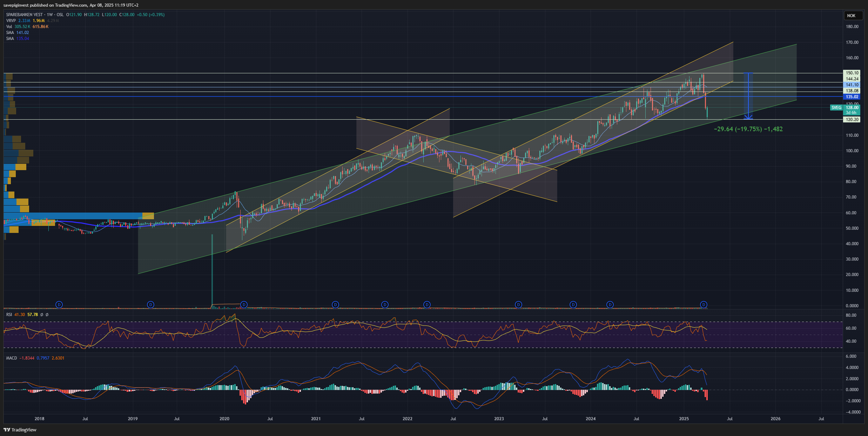Click the SVEG symbol price tag

tap(836, 108)
